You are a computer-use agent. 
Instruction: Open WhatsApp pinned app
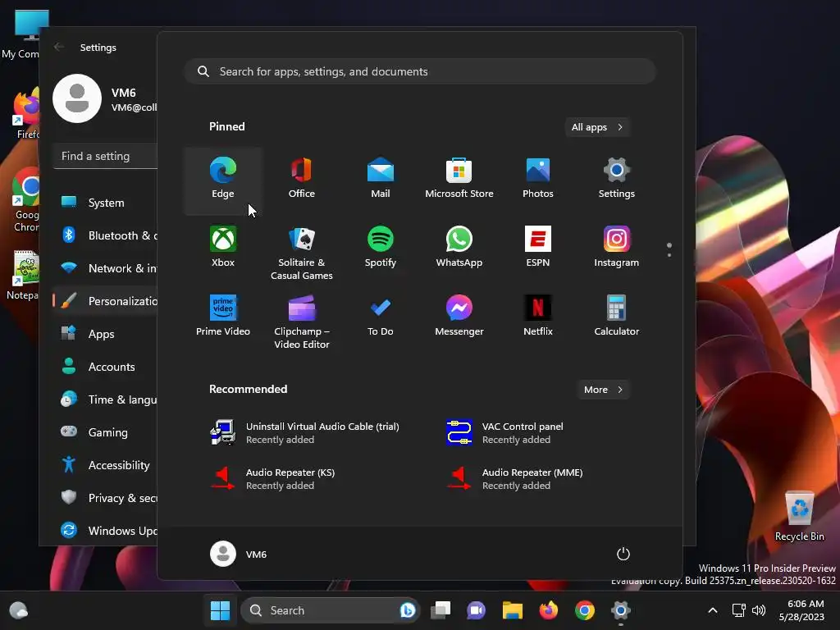[x=459, y=248]
